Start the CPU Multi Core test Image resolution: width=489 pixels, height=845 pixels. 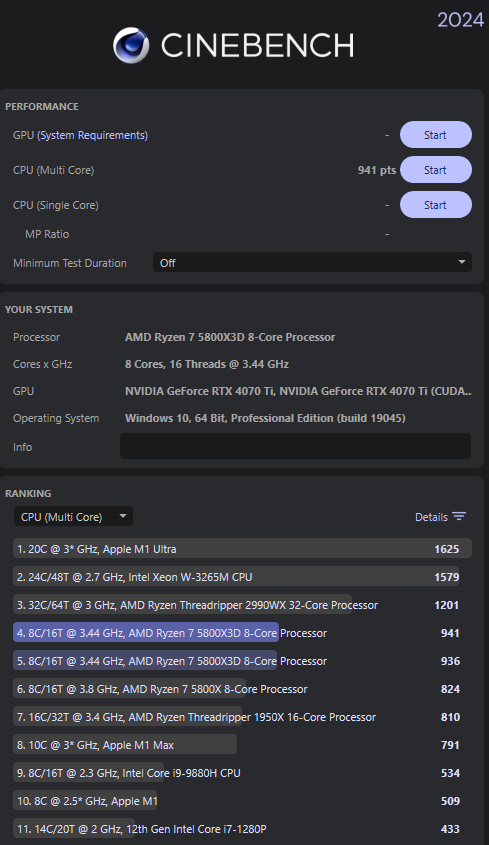[x=436, y=170]
